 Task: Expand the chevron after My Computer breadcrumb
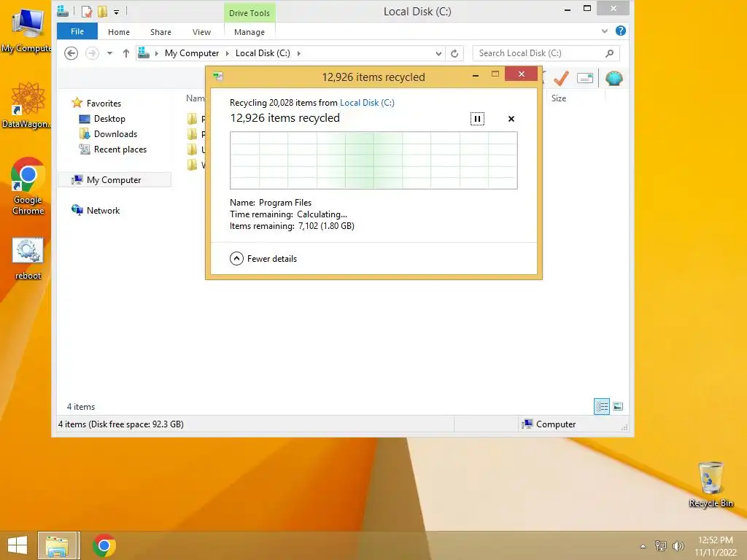pos(228,53)
